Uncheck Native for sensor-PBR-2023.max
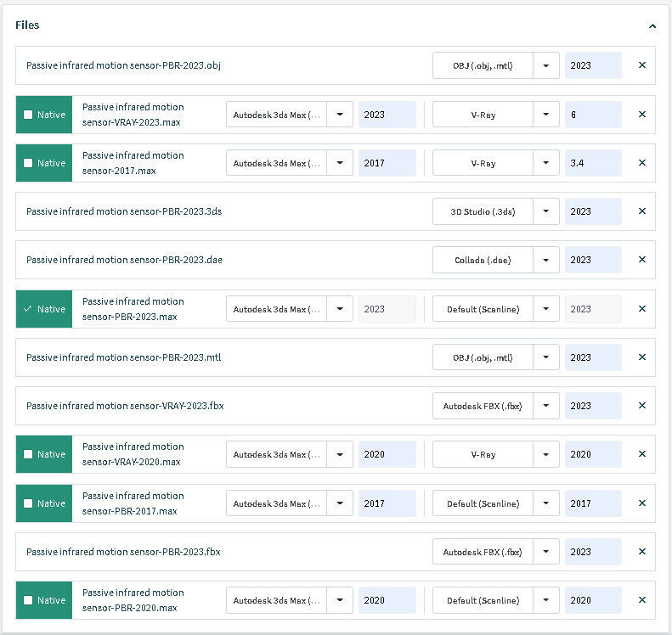The width and height of the screenshot is (672, 635). (29, 309)
